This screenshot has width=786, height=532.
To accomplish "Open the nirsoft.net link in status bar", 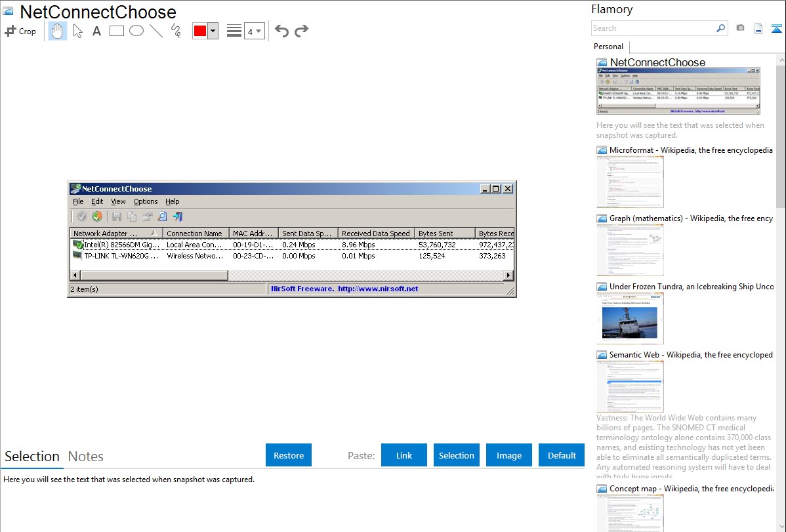I will [x=378, y=289].
